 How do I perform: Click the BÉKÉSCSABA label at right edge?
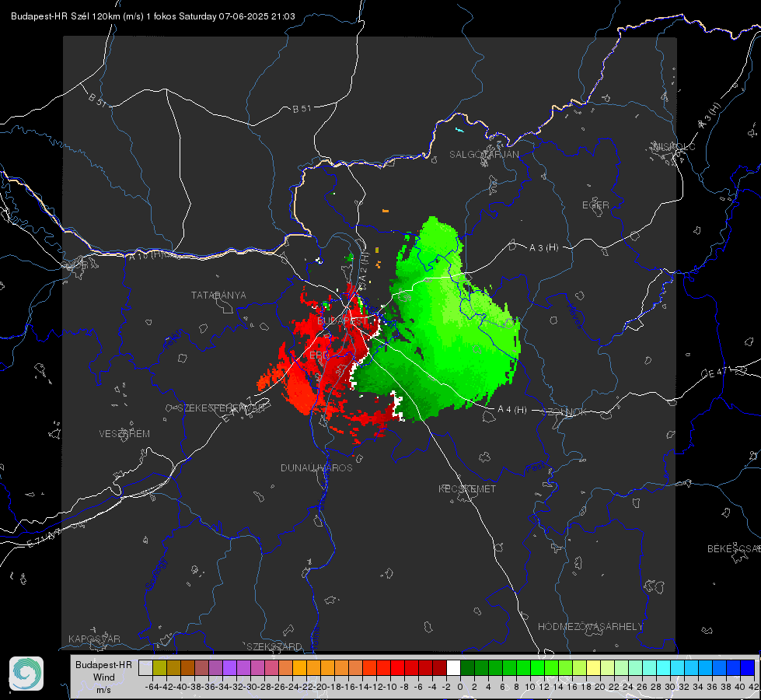coord(734,549)
